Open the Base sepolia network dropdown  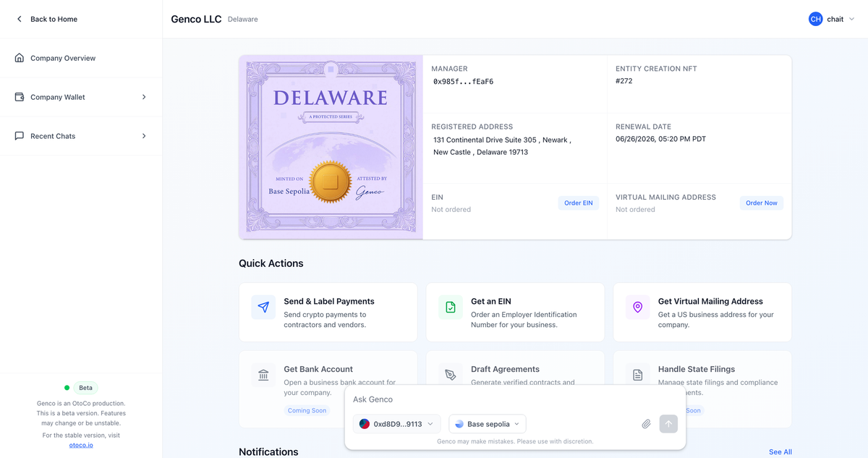click(487, 423)
